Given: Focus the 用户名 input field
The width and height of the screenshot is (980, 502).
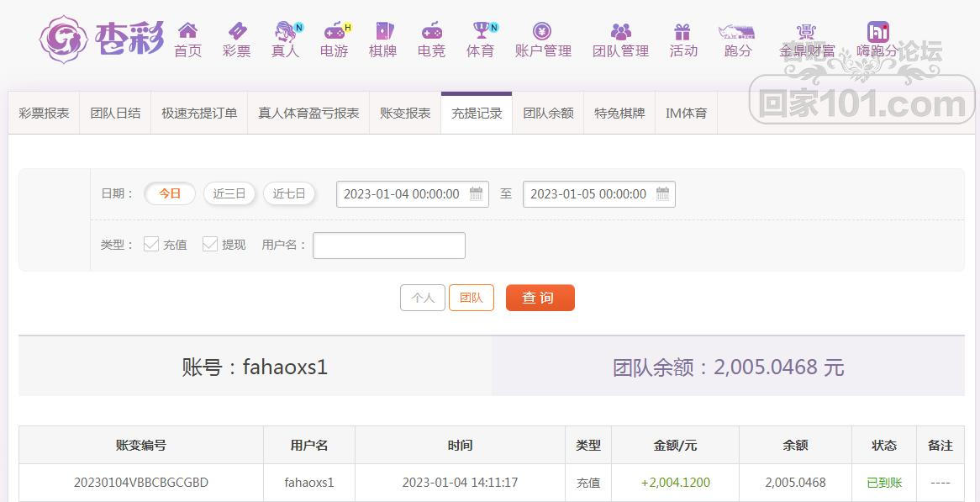Looking at the screenshot, I should (x=389, y=245).
